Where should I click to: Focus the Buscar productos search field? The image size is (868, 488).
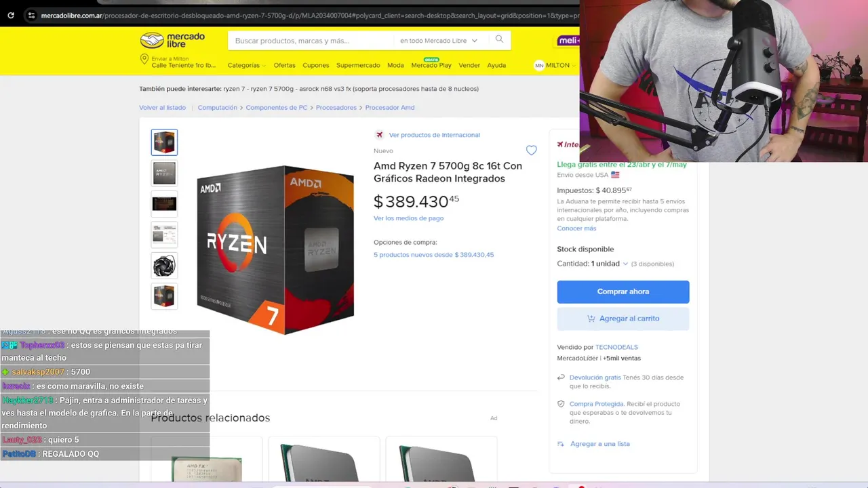312,41
